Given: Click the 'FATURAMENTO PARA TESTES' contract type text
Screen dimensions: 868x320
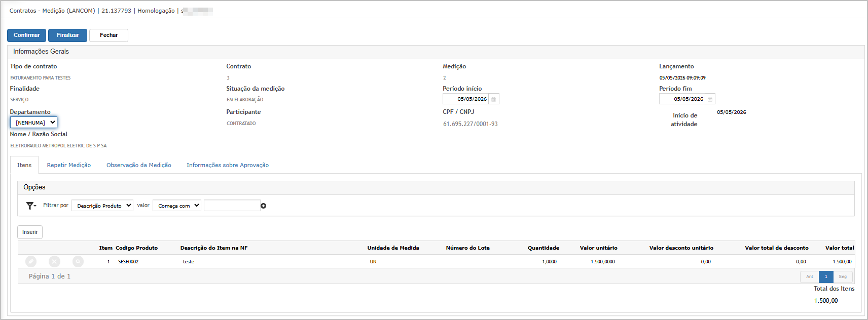Looking at the screenshot, I should tap(41, 78).
